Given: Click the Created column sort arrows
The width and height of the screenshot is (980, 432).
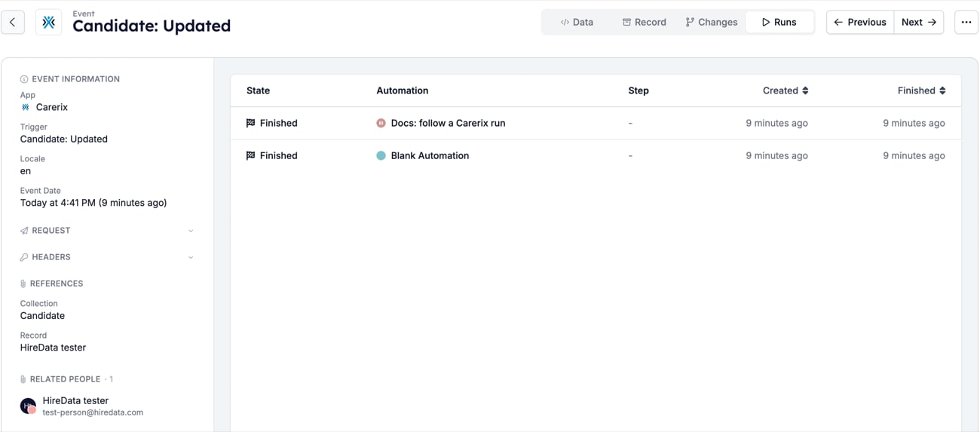Looking at the screenshot, I should (805, 90).
